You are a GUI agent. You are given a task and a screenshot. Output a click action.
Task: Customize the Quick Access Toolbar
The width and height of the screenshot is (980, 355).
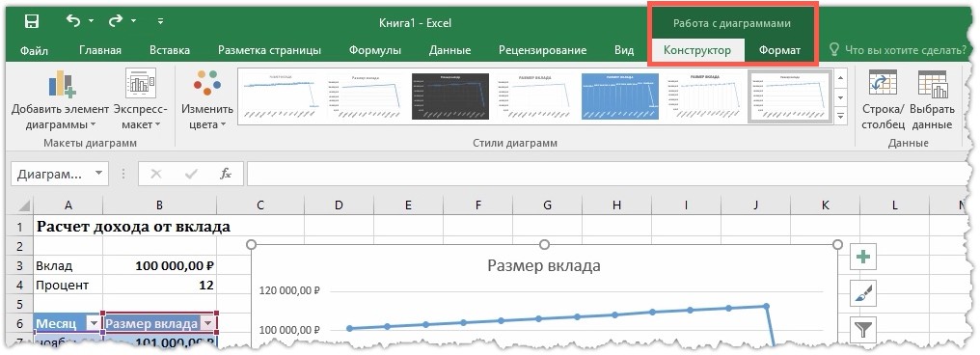(x=161, y=21)
